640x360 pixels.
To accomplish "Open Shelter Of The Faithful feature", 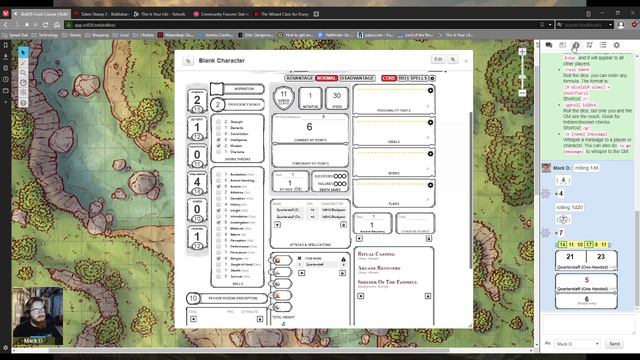I will tap(387, 282).
